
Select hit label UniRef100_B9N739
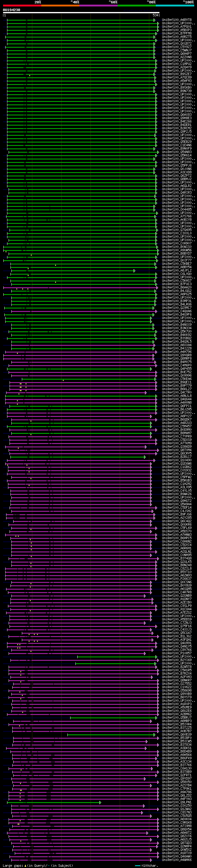176,91
